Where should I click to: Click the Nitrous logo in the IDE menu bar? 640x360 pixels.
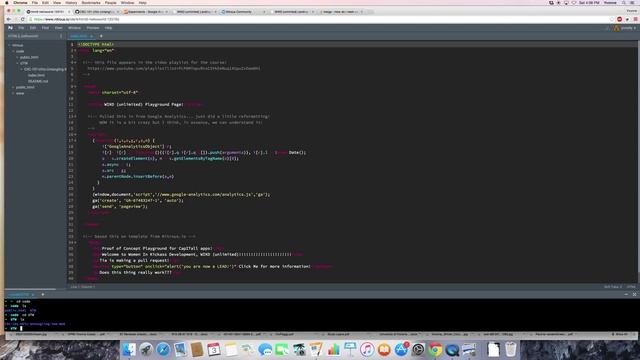click(x=10, y=28)
